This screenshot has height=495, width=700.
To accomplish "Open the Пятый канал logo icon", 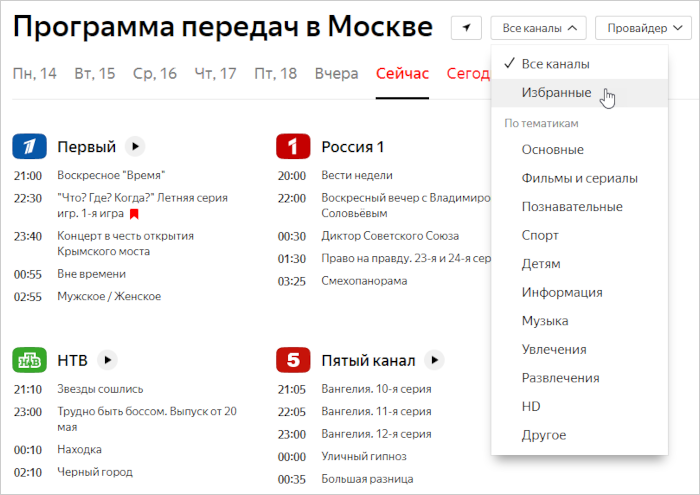I will 293,360.
